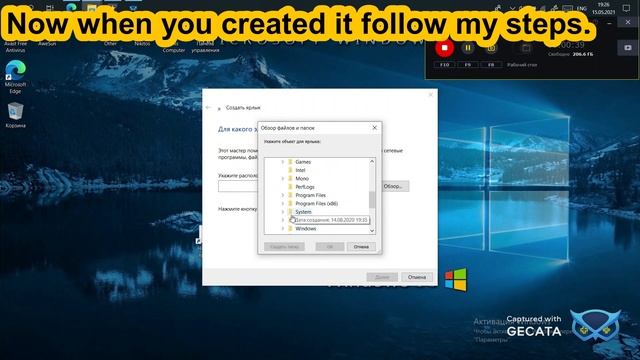
Task: Click the Создать папку button
Action: pos(284,247)
